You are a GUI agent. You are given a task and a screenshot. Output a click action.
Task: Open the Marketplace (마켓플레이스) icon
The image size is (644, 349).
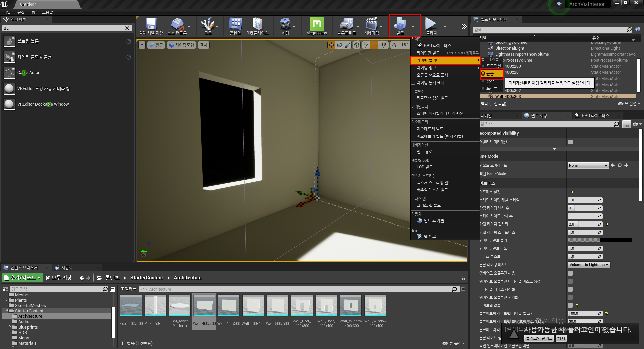pyautogui.click(x=257, y=24)
